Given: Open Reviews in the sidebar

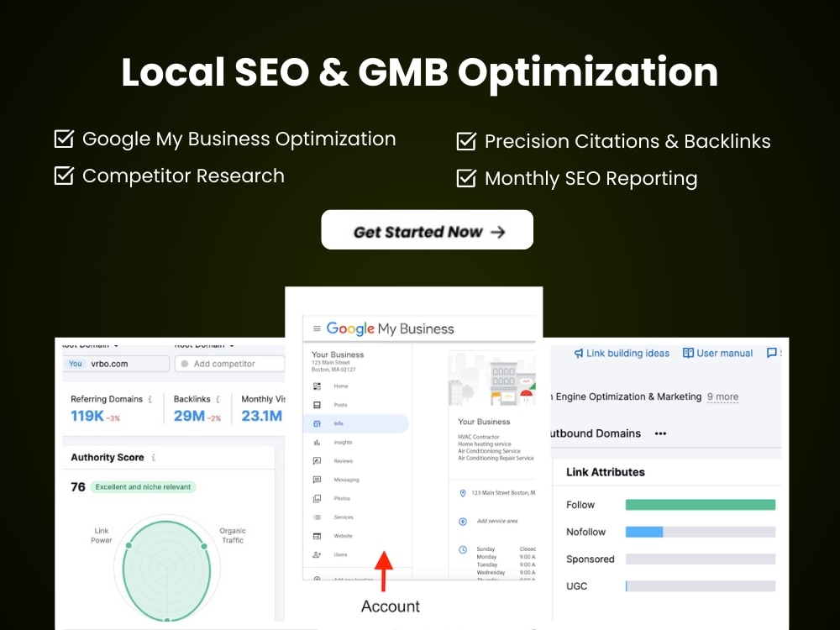Looking at the screenshot, I should pos(343,460).
